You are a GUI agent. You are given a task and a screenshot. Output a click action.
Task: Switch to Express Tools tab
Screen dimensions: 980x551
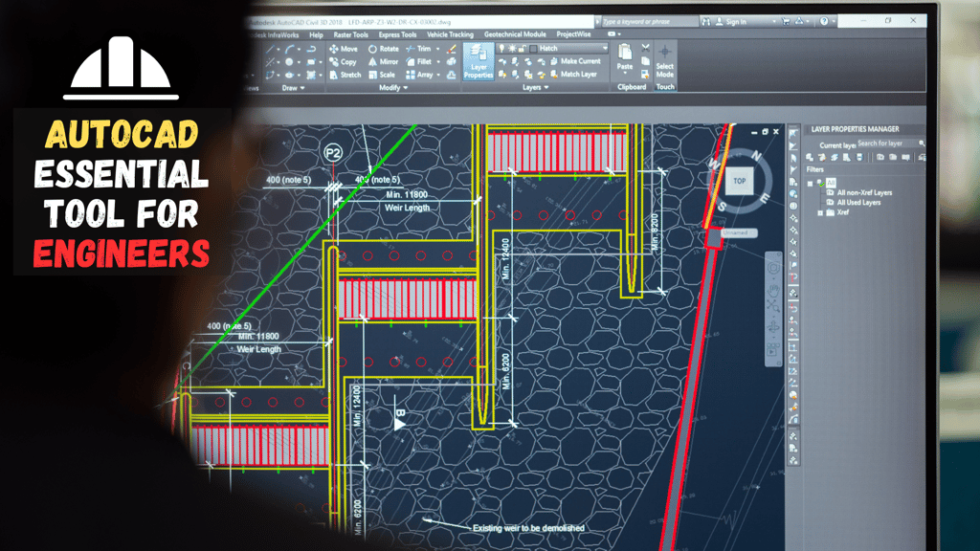pos(397,35)
